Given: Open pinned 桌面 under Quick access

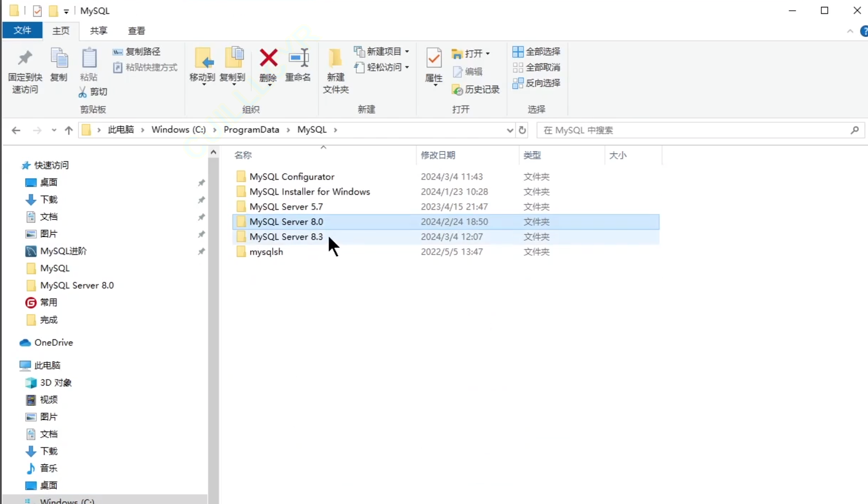Looking at the screenshot, I should point(42,182).
